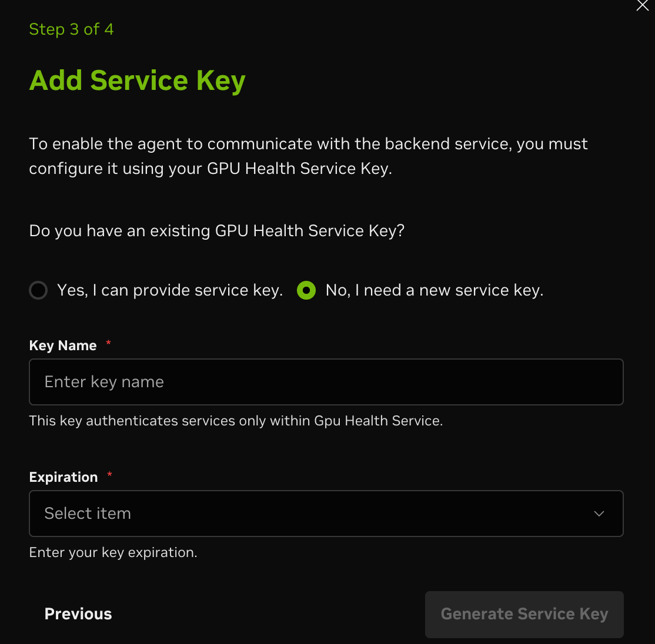The height and width of the screenshot is (644, 655).
Task: Click the 'Expiration' field label
Action: point(64,477)
